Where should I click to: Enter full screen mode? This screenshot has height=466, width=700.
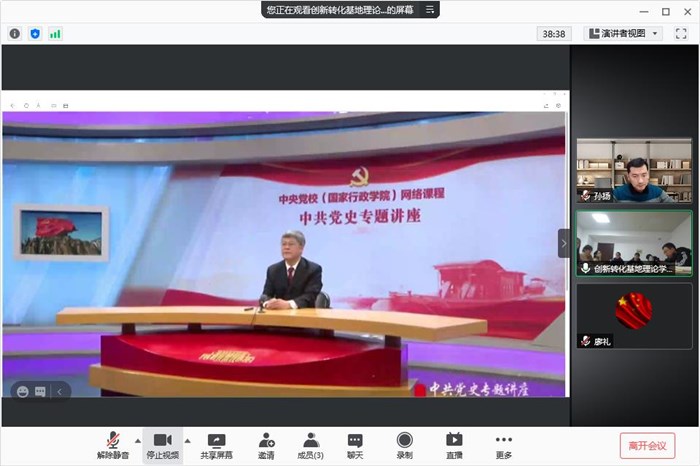(x=681, y=33)
